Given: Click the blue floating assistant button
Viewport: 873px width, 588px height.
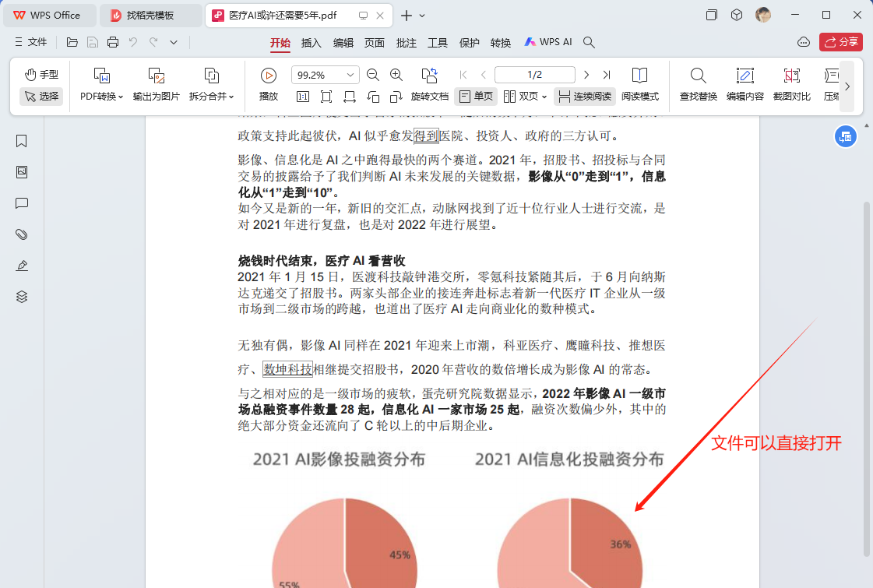Looking at the screenshot, I should [x=845, y=136].
